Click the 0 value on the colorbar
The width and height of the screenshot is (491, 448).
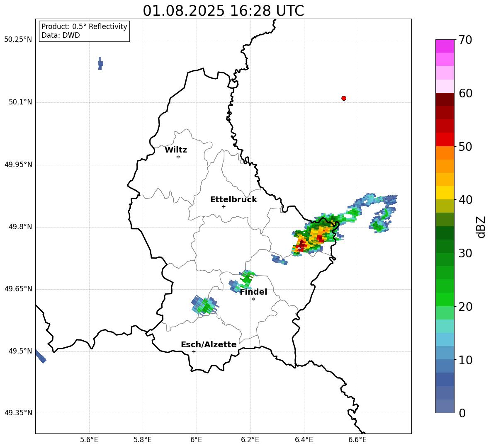click(x=462, y=413)
